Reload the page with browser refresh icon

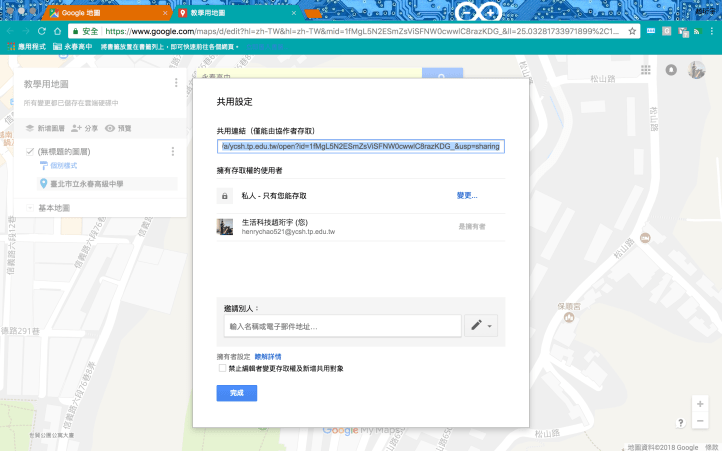point(42,31)
